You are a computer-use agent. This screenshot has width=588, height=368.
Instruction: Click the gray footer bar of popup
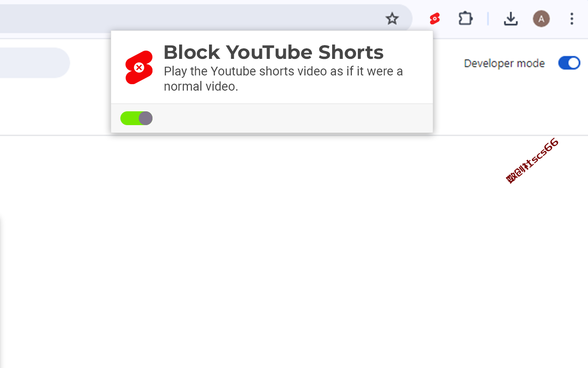pos(272,118)
